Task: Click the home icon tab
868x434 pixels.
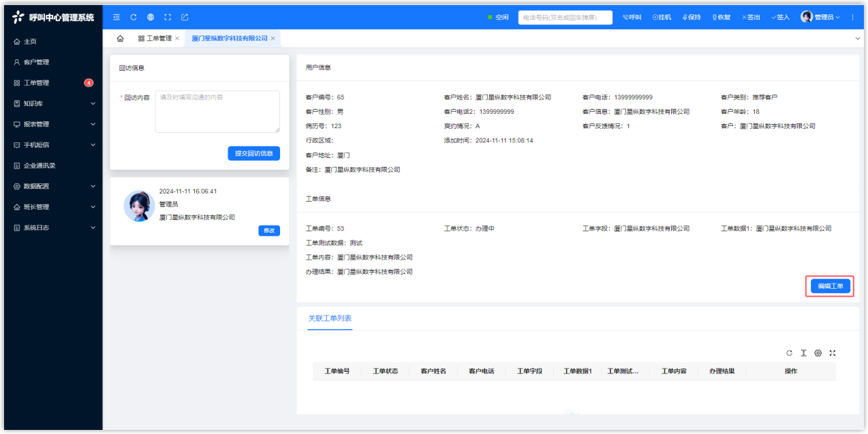Action: tap(121, 39)
